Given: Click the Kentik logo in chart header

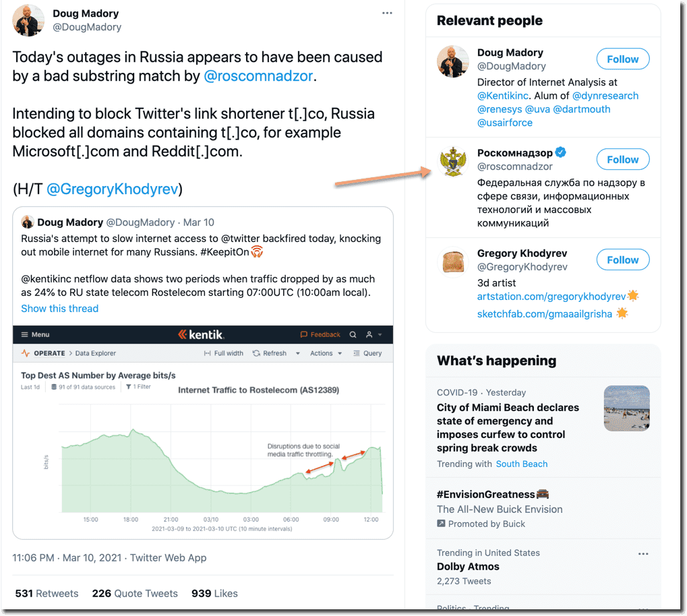Looking at the screenshot, I should pos(200,335).
